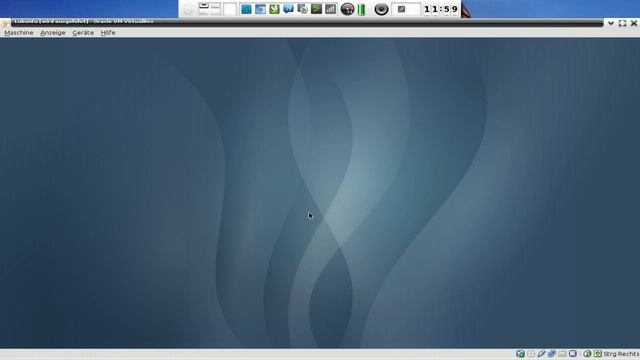
Task: Click the 'Strg Rechts' host key label
Action: pos(621,354)
